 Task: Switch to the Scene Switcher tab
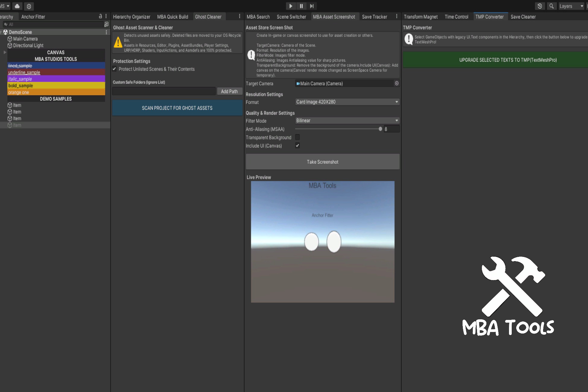pos(291,17)
